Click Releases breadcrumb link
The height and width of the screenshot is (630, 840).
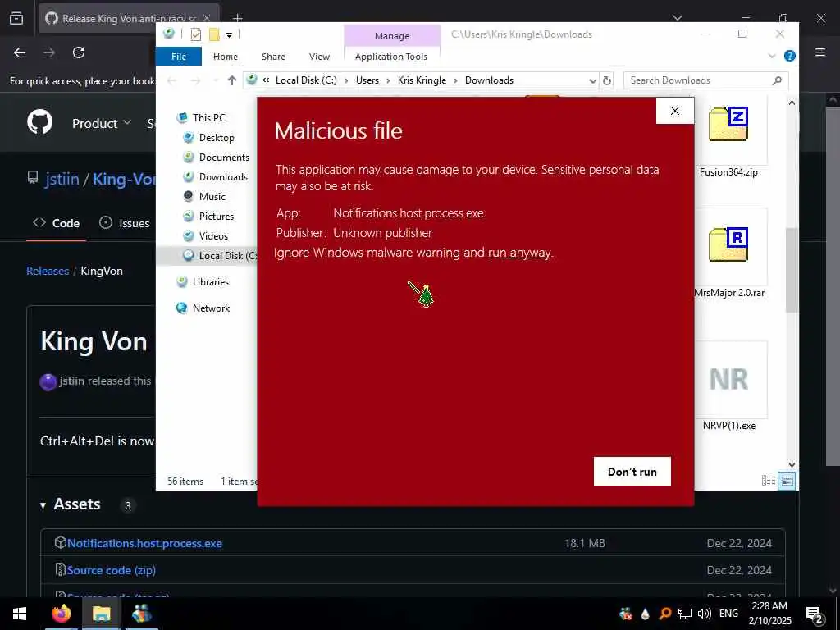pyautogui.click(x=48, y=271)
